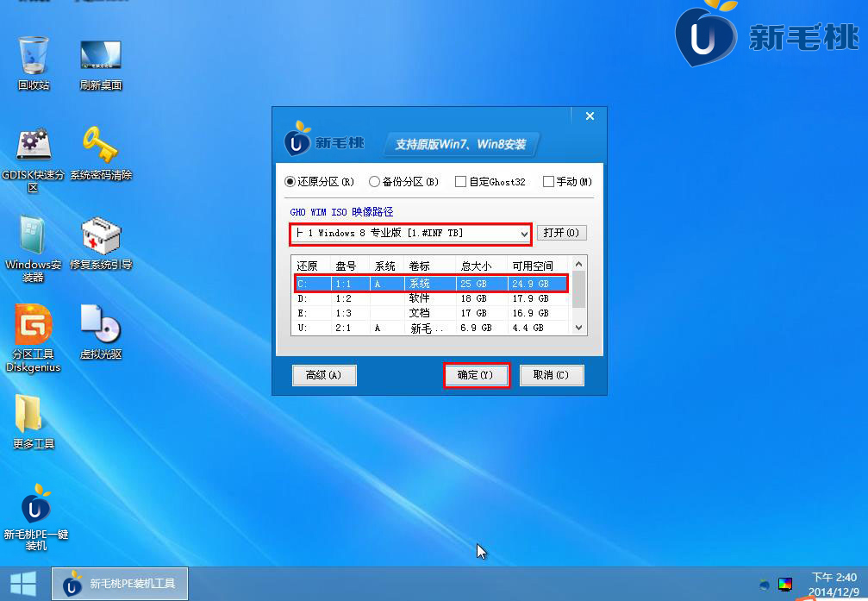
Task: Open the Recycle Bin (回收站) icon
Action: [34, 63]
